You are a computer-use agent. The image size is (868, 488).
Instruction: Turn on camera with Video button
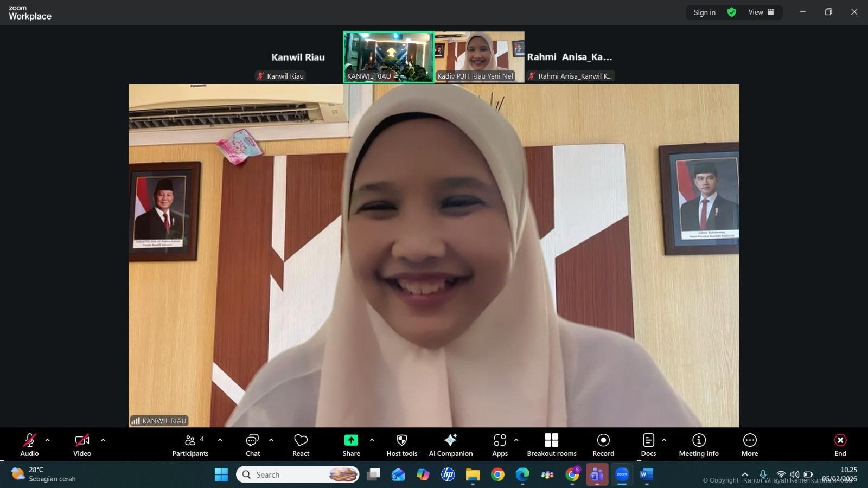coord(82,445)
